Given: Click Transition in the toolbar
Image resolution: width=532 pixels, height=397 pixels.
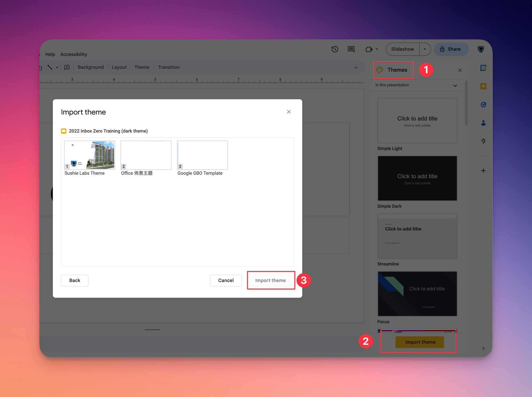Looking at the screenshot, I should [x=169, y=67].
